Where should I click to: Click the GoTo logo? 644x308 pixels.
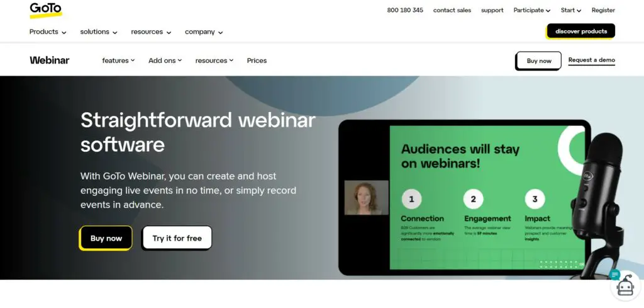point(45,9)
